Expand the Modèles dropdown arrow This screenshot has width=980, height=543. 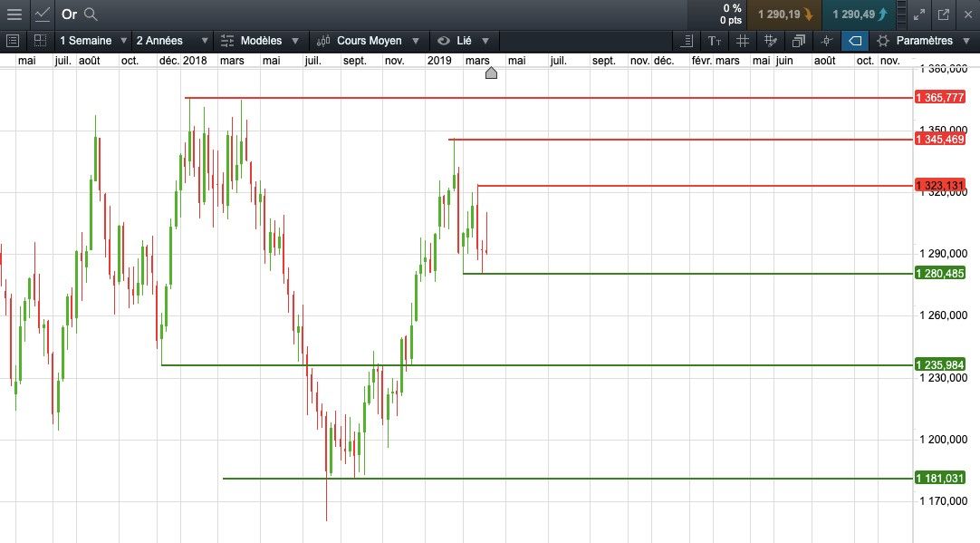295,41
